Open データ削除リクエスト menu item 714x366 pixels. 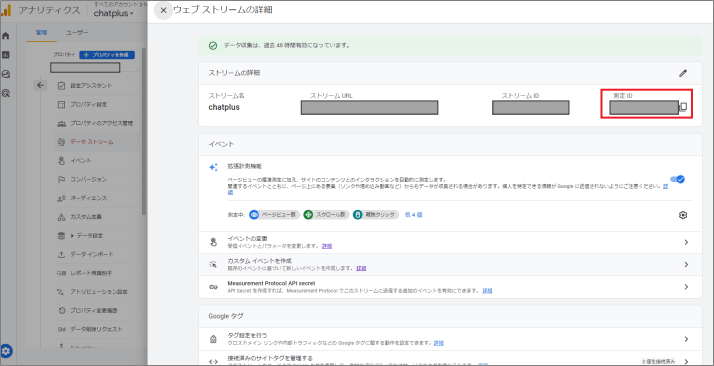coord(96,329)
